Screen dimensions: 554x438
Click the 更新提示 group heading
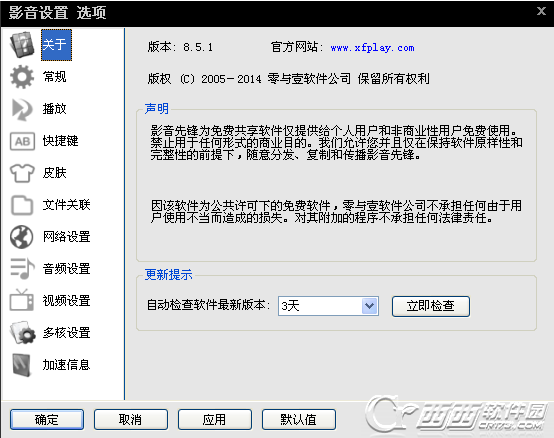click(169, 274)
